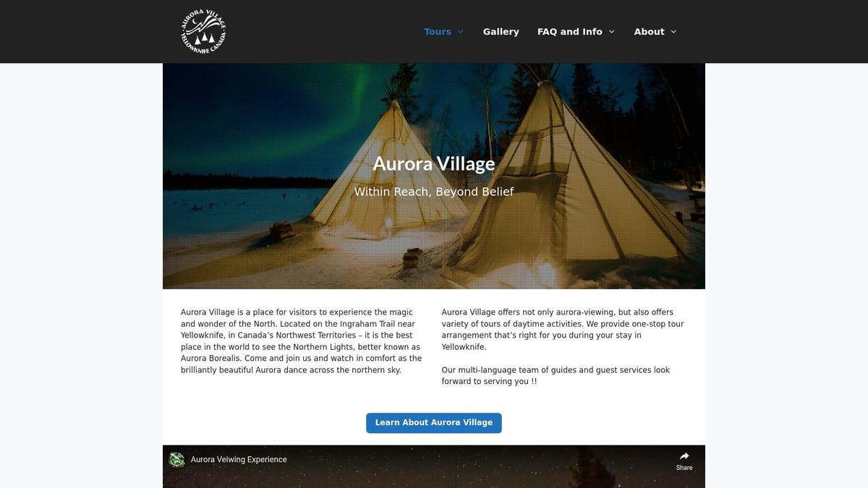Click the paragraph about daytime activities tours
868x488 pixels.
click(x=563, y=330)
